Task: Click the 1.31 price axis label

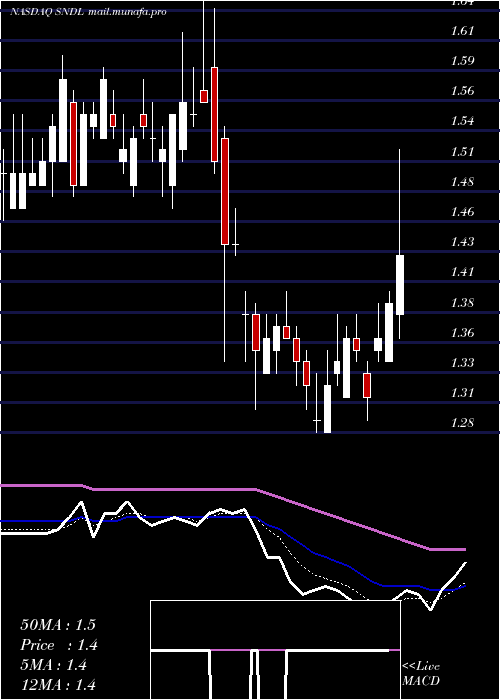Action: coord(462,393)
